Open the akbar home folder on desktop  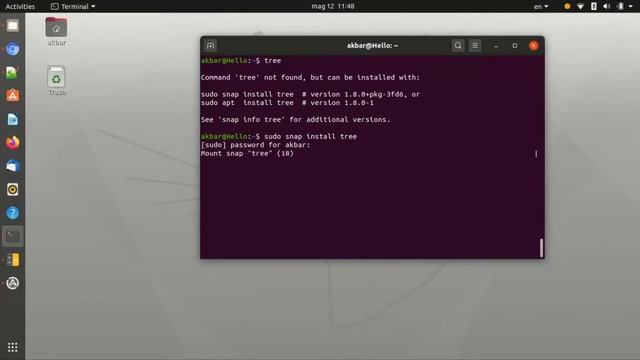click(x=56, y=31)
